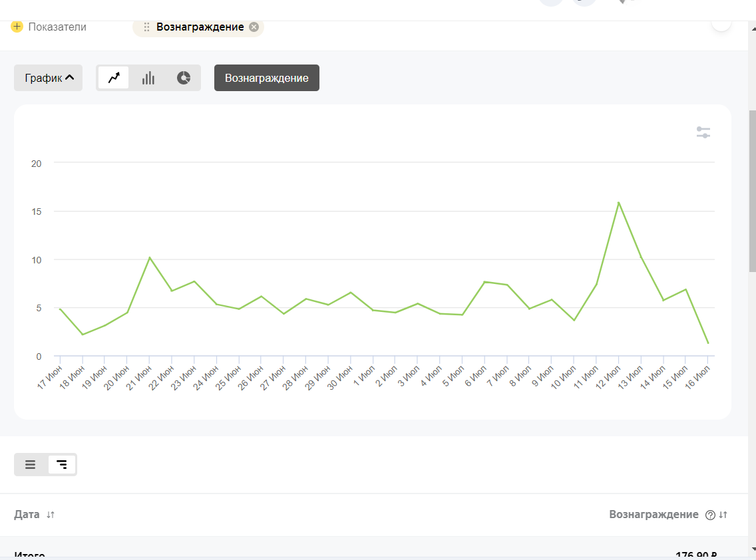Click the Показатели label
Viewport: 756px width, 560px height.
[x=57, y=27]
